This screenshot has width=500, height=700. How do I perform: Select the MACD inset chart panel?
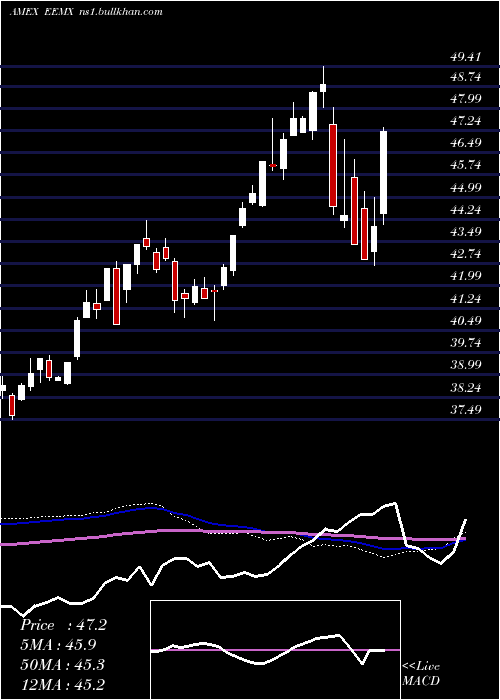(275, 650)
